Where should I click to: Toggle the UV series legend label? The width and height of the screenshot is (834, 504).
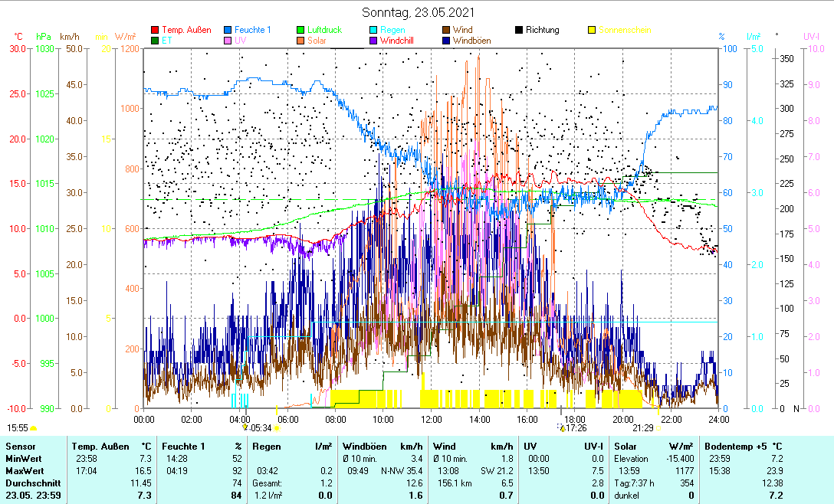tap(241, 41)
